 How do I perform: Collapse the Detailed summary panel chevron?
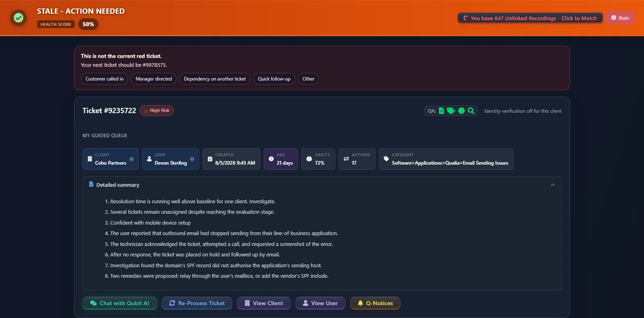coord(553,185)
